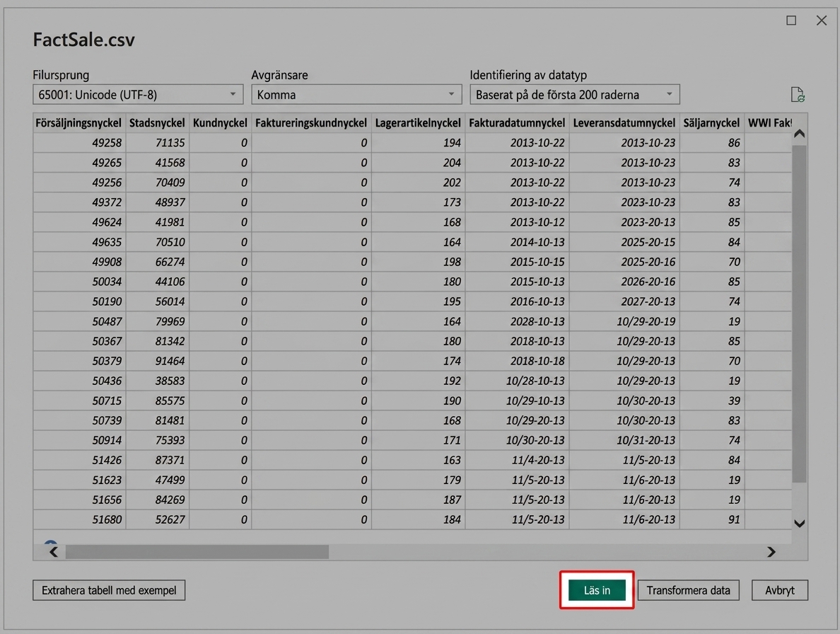The height and width of the screenshot is (634, 840).
Task: Click cell value 84269
Action: tap(170, 500)
